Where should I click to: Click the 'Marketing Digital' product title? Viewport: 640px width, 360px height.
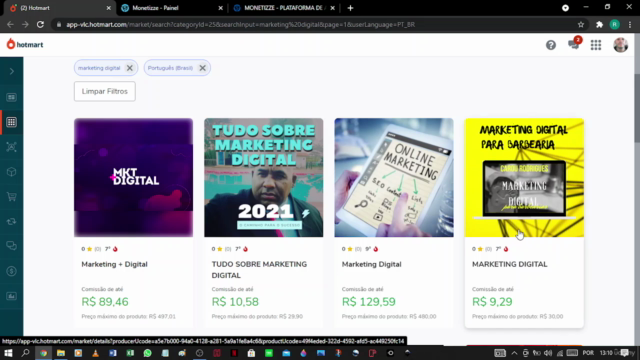371,264
